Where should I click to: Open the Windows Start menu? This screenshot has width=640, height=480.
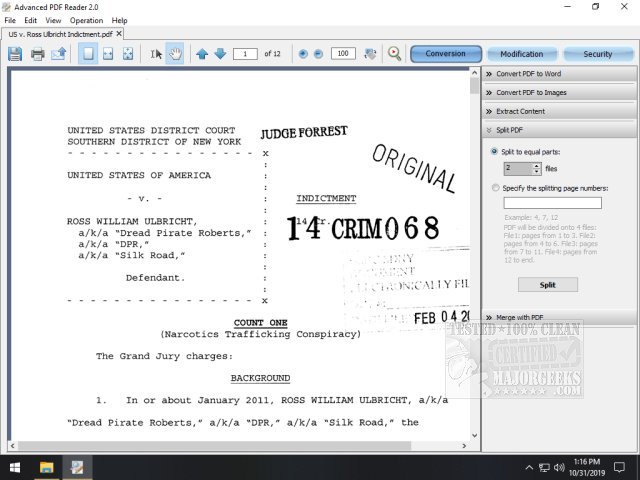click(x=15, y=467)
